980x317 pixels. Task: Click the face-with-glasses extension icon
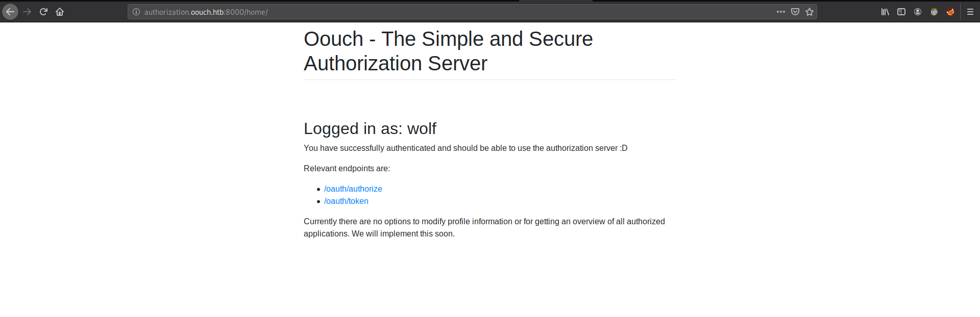pyautogui.click(x=934, y=12)
